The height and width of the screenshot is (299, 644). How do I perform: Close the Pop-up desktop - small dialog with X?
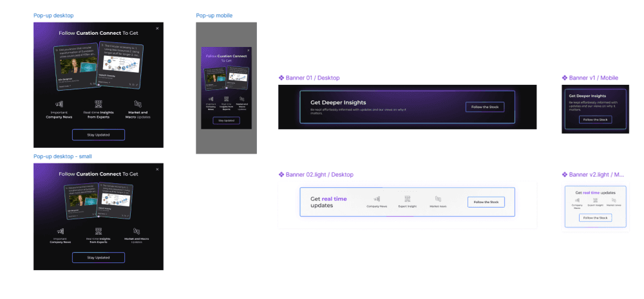coord(157,169)
